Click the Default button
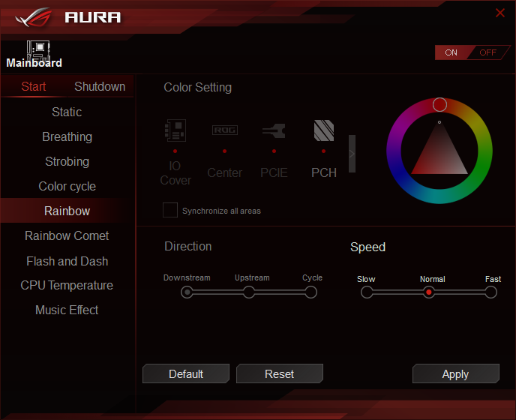Screen dimensions: 516x420 (x=186, y=373)
